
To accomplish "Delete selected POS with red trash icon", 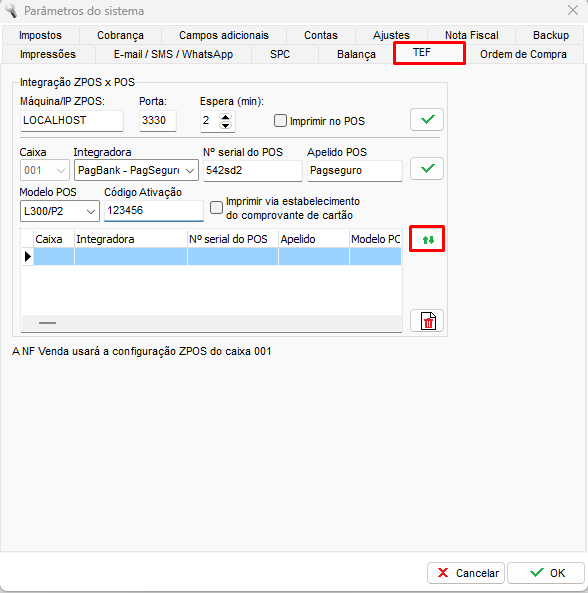I will tap(427, 321).
